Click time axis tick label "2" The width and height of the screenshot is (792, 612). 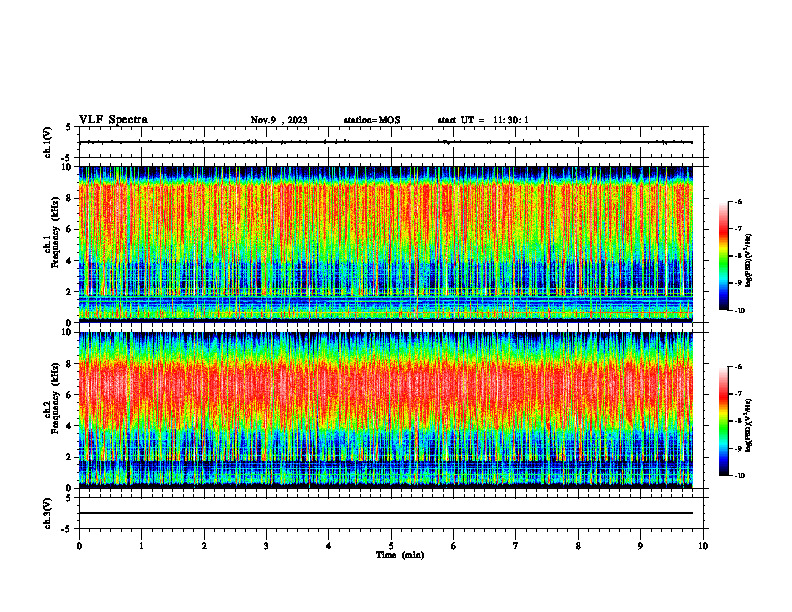tap(204, 546)
